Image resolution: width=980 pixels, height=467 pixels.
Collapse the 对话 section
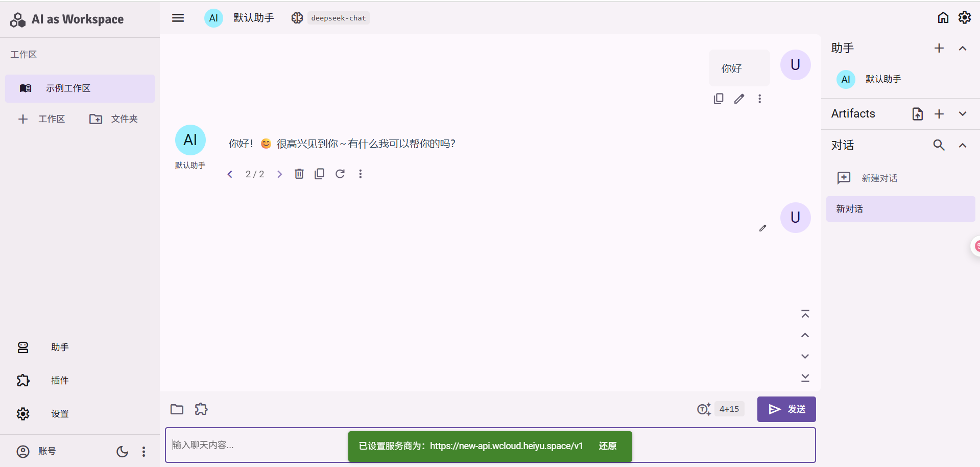tap(963, 145)
